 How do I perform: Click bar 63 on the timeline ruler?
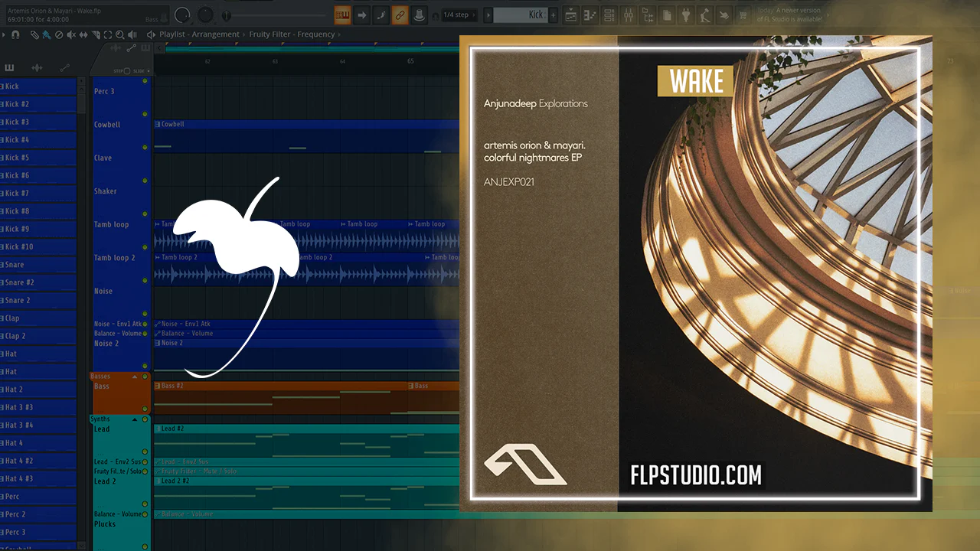pyautogui.click(x=276, y=61)
